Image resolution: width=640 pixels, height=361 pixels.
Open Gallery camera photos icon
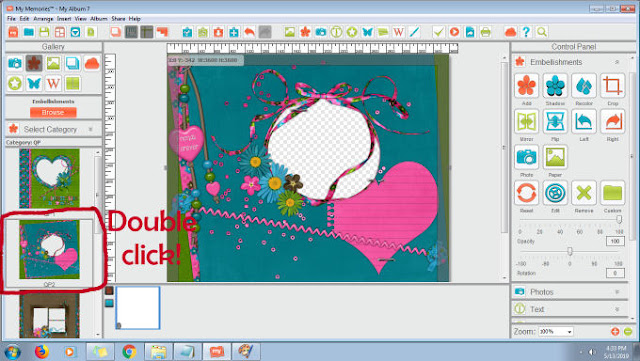(x=15, y=63)
